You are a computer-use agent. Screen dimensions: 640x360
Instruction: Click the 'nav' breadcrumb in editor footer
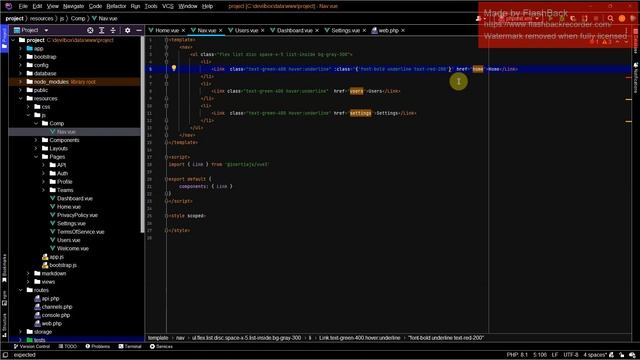click(180, 338)
